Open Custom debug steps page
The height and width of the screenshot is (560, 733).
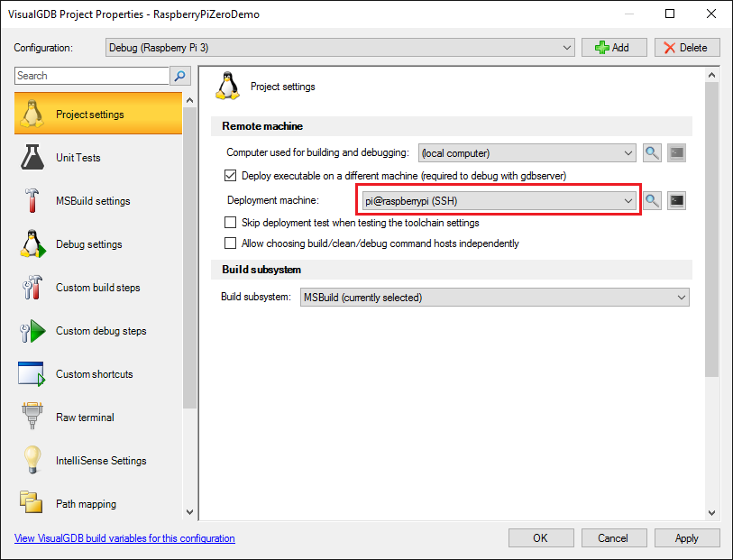click(98, 331)
